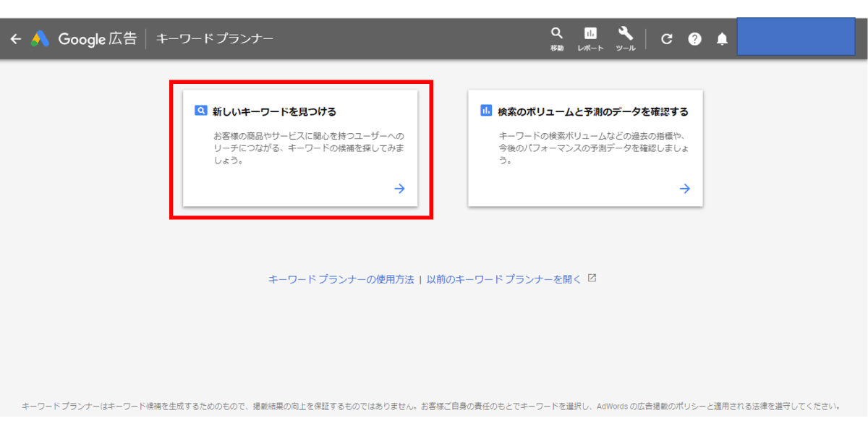Image resolution: width=868 pixels, height=434 pixels.
Task: Select the 新しいキーワードを見つける heading
Action: pyautogui.click(x=274, y=112)
